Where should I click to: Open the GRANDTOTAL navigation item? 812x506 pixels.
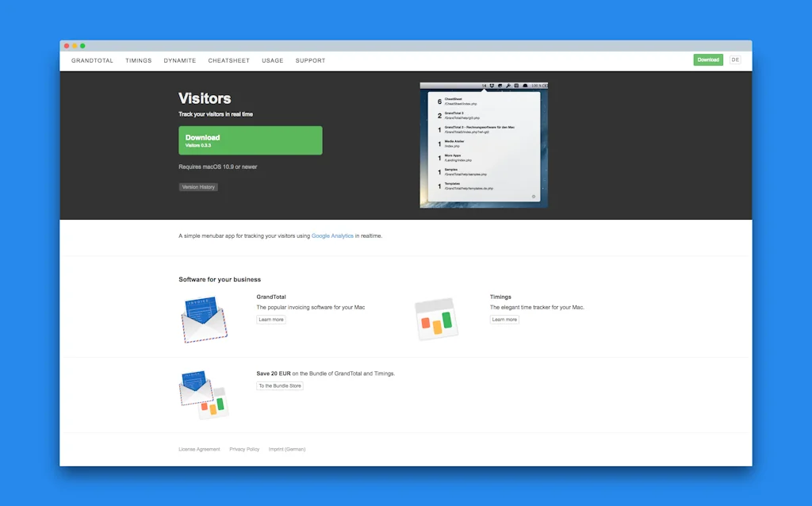point(92,60)
